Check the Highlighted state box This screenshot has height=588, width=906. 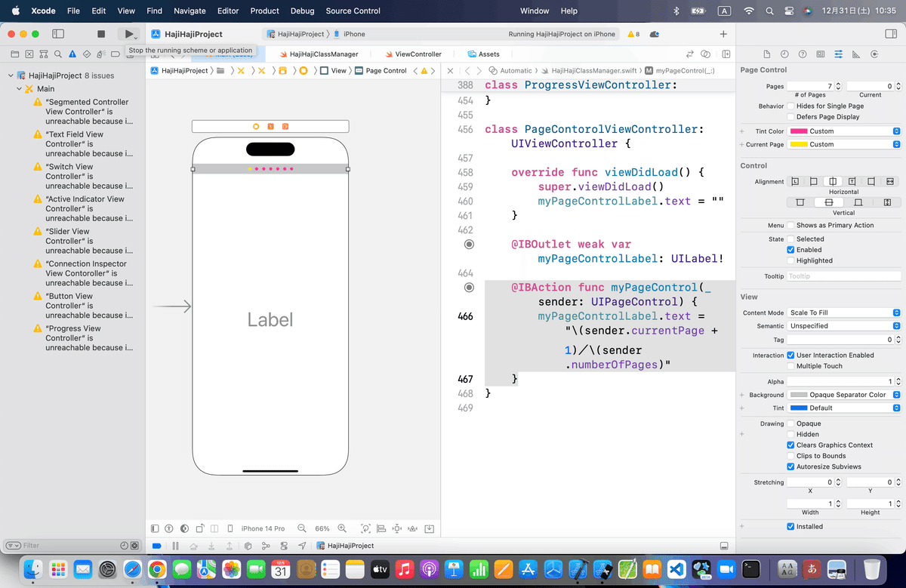click(x=790, y=260)
